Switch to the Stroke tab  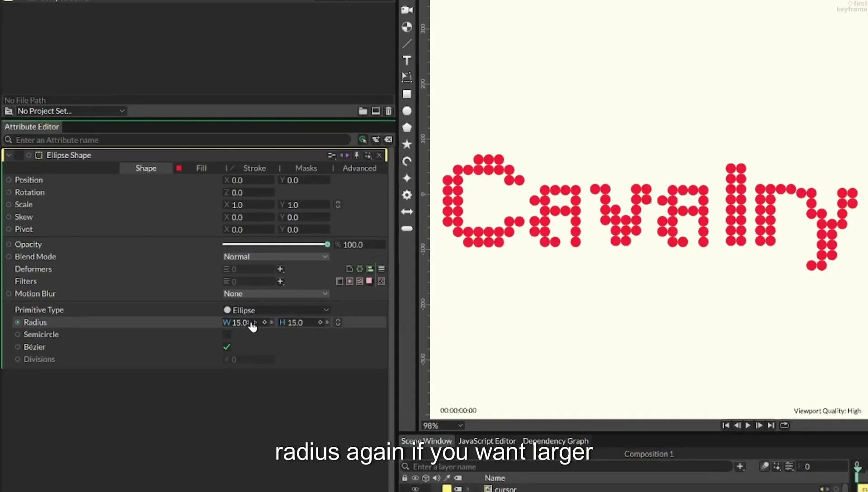255,168
